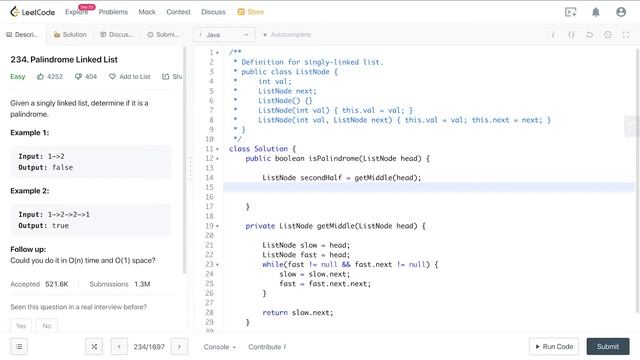This screenshot has height=360, width=640.
Task: Answer No to interview question
Action: 47,326
